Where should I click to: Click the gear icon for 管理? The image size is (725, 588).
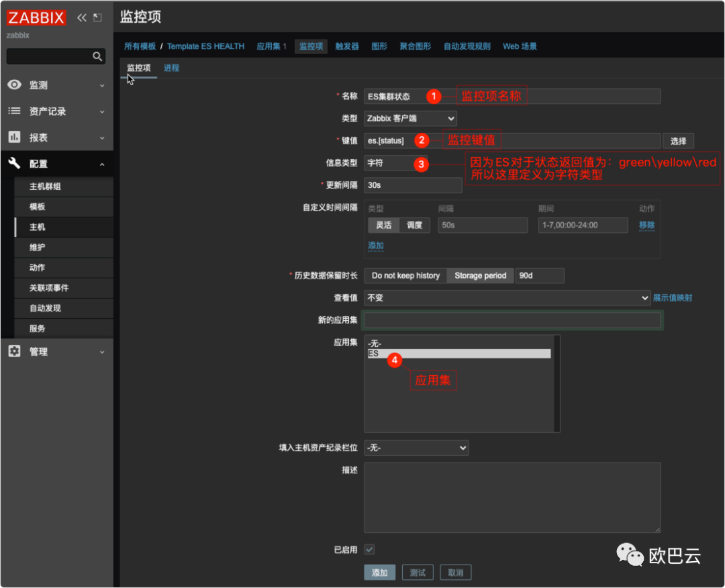14,351
